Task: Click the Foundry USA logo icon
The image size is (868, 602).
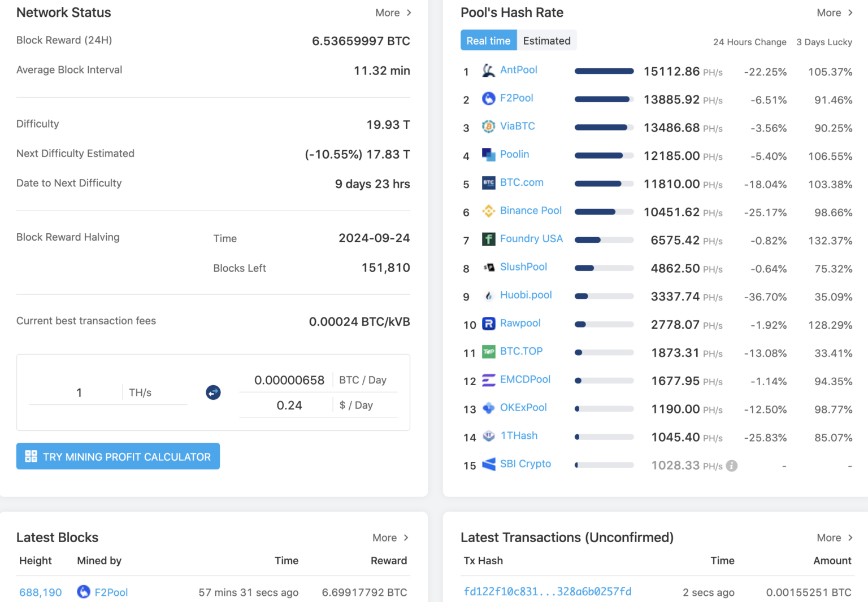Action: tap(488, 239)
